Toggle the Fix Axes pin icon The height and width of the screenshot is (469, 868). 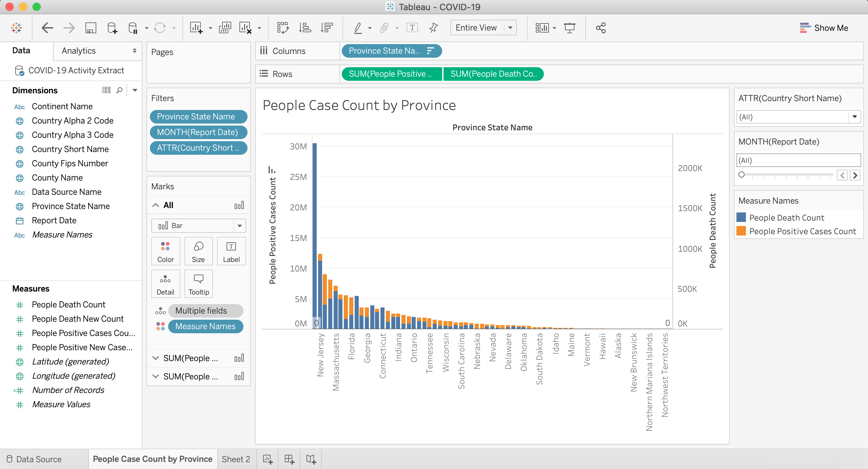(434, 28)
